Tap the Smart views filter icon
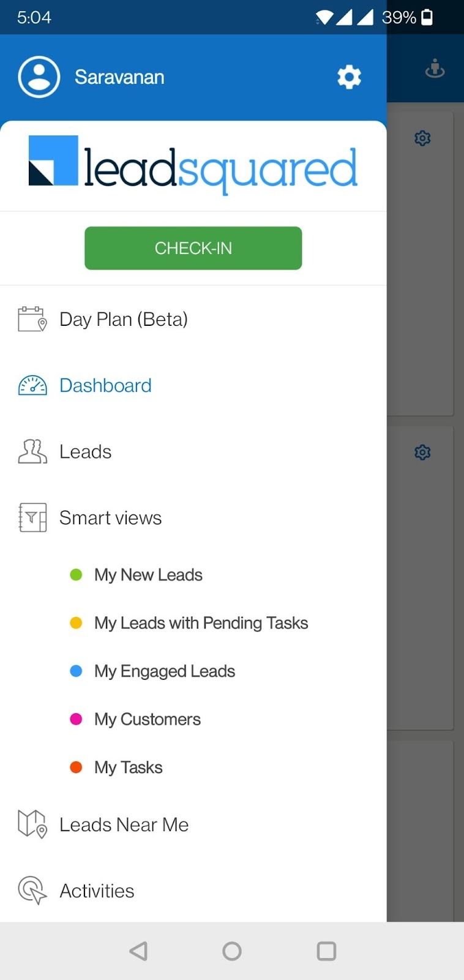 click(32, 518)
